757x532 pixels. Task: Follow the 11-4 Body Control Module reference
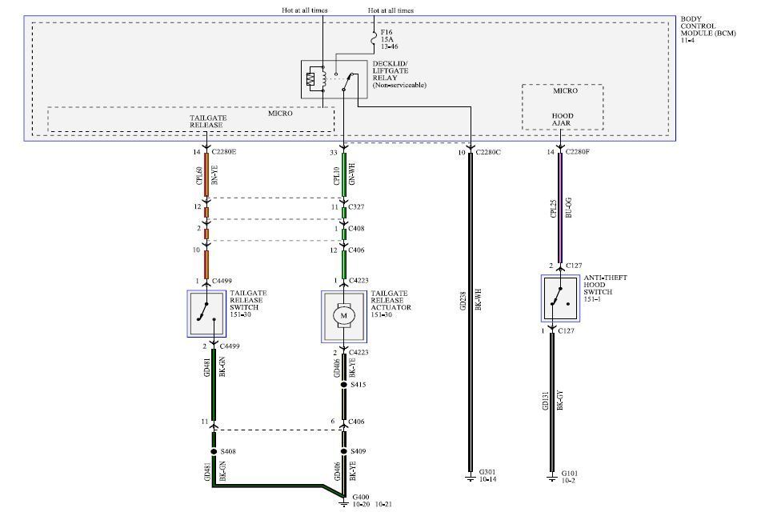(x=688, y=40)
